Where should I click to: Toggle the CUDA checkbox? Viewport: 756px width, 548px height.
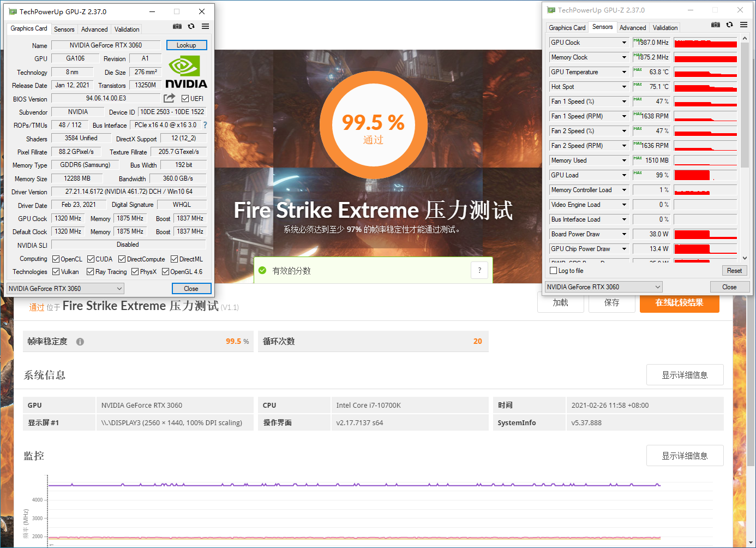tap(91, 259)
